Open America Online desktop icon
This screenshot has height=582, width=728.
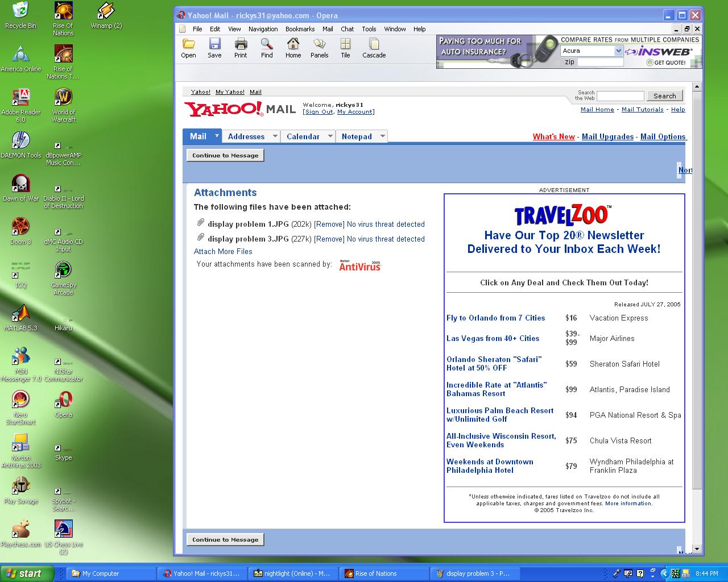pyautogui.click(x=21, y=59)
